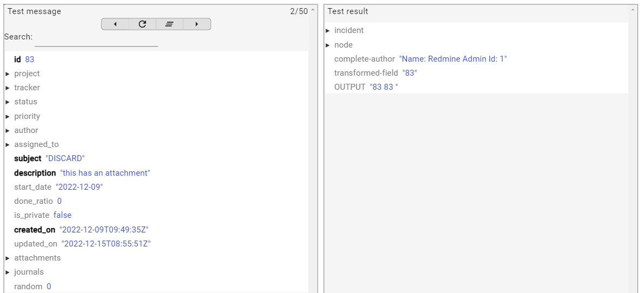Expand the attachments node
The height and width of the screenshot is (293, 644).
(x=8, y=258)
